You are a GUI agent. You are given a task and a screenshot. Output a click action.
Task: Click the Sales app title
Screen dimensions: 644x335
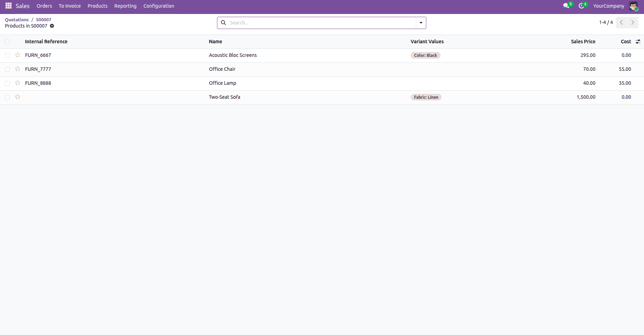23,6
